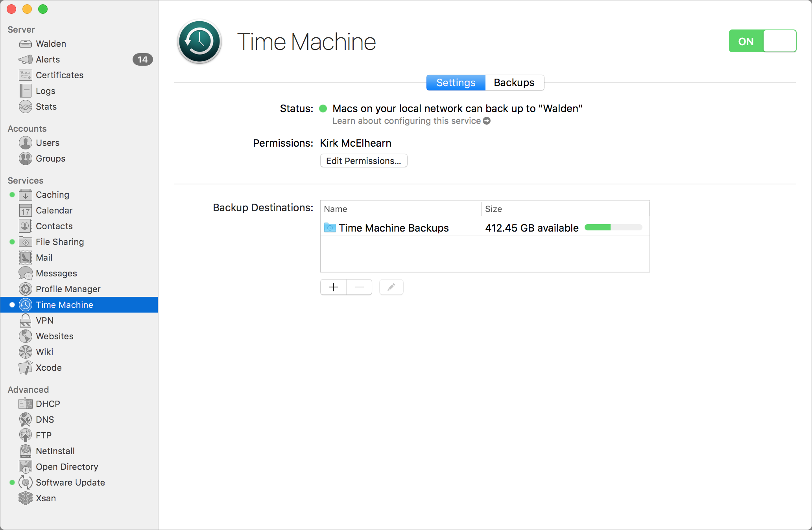
Task: Select Messages bubble icon
Action: coord(26,273)
